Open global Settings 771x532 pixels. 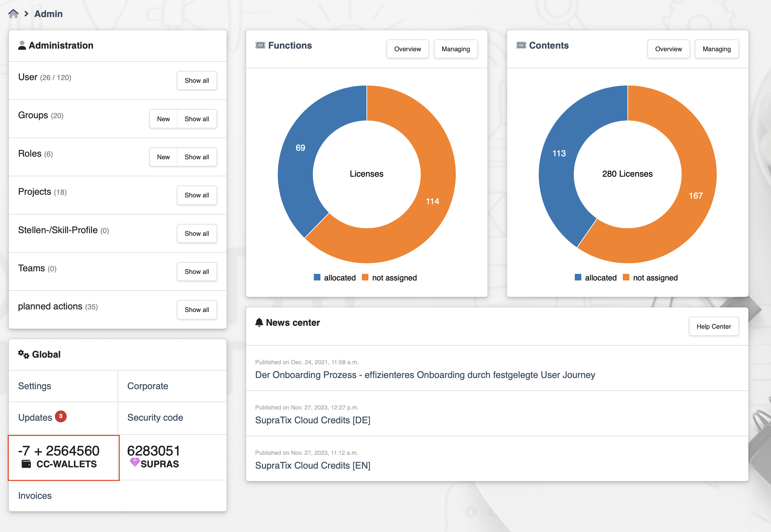(x=35, y=386)
